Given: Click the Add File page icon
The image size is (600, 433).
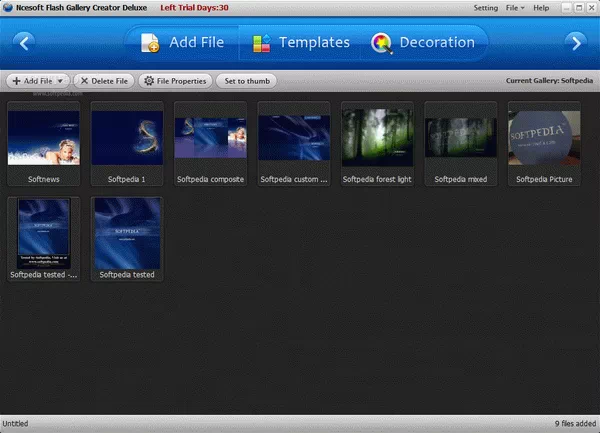Looking at the screenshot, I should [151, 43].
